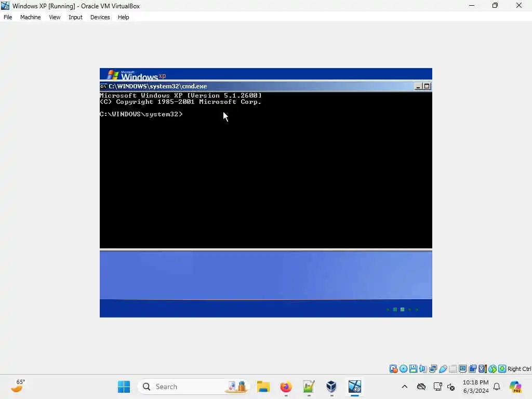This screenshot has height=399, width=532.
Task: Click the network tray icon
Action: click(x=437, y=387)
